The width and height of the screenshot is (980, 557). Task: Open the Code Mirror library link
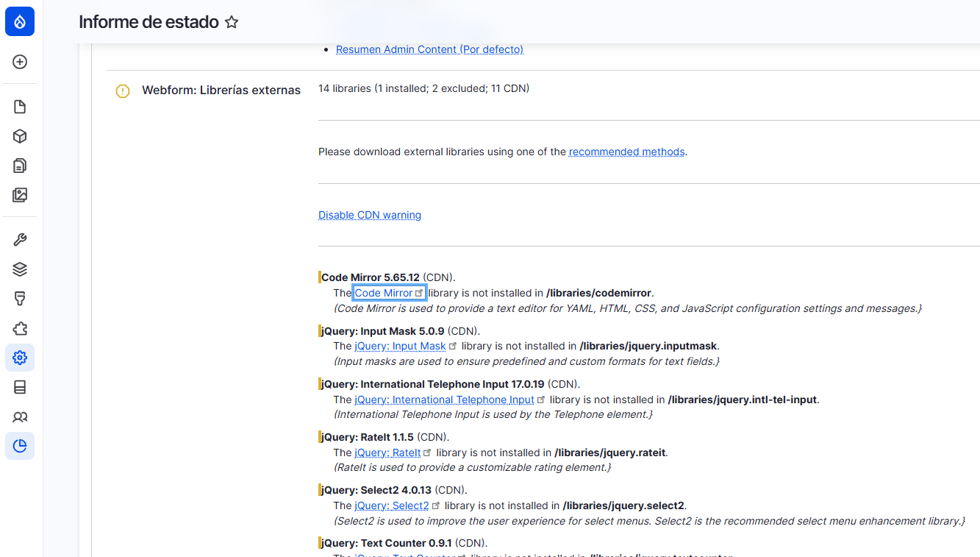tap(384, 293)
